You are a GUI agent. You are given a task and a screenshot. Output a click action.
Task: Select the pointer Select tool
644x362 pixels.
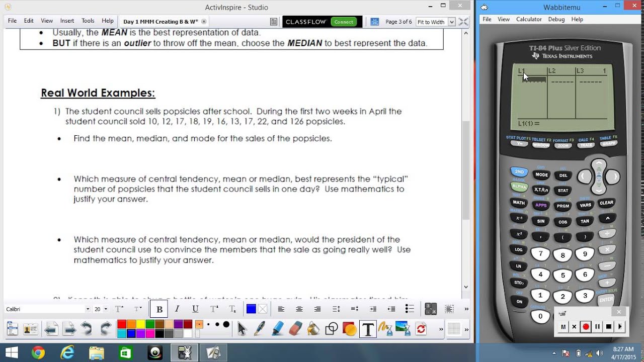(242, 329)
